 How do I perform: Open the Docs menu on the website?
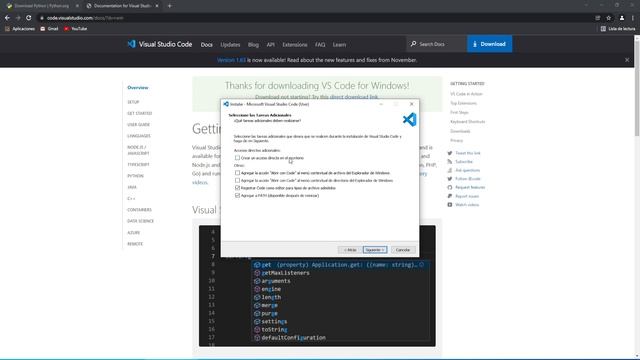[x=207, y=45]
